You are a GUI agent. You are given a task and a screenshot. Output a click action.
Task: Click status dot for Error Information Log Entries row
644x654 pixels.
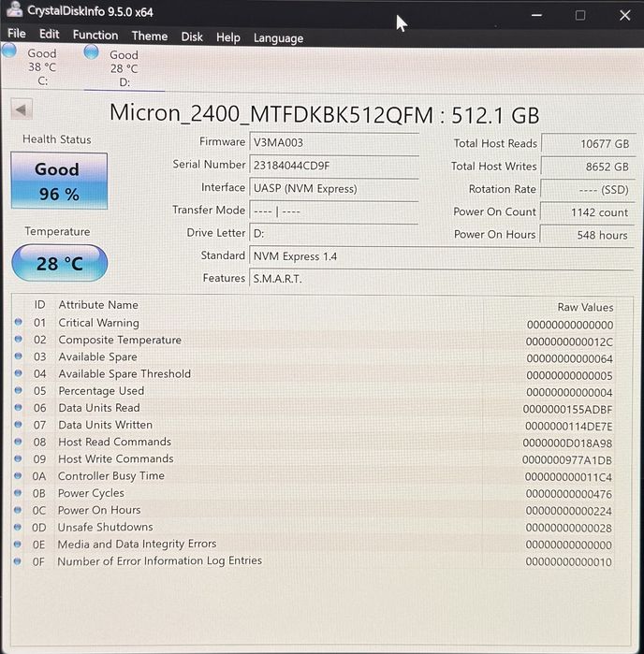tap(18, 561)
